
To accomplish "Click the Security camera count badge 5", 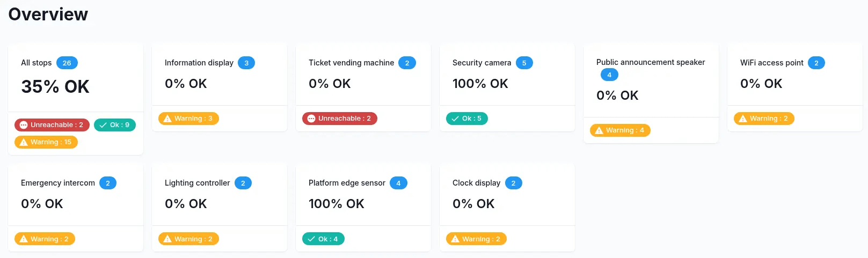I will click(x=524, y=63).
